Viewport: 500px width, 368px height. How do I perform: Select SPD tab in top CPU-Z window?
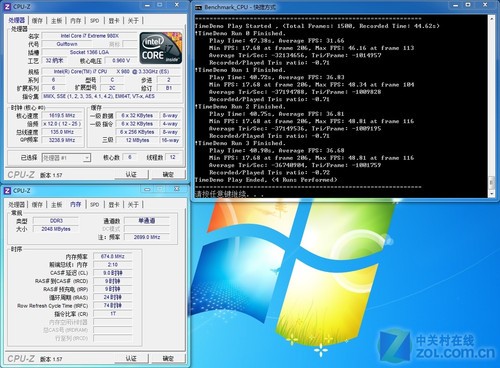[x=95, y=21]
